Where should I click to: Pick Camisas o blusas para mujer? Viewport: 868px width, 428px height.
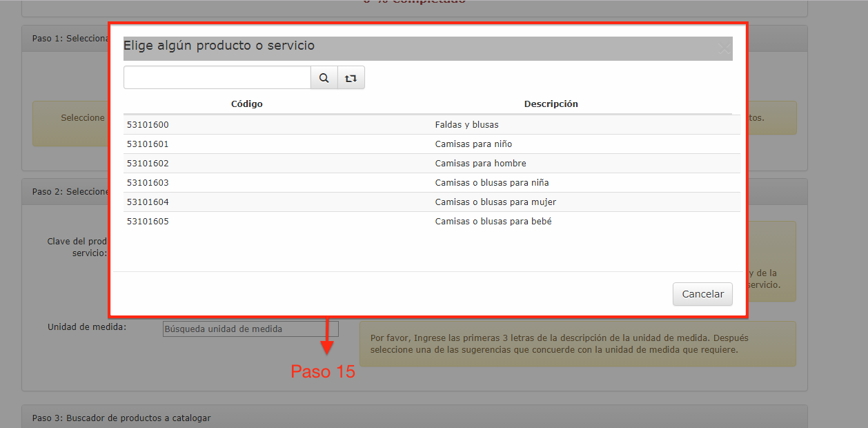pyautogui.click(x=495, y=202)
